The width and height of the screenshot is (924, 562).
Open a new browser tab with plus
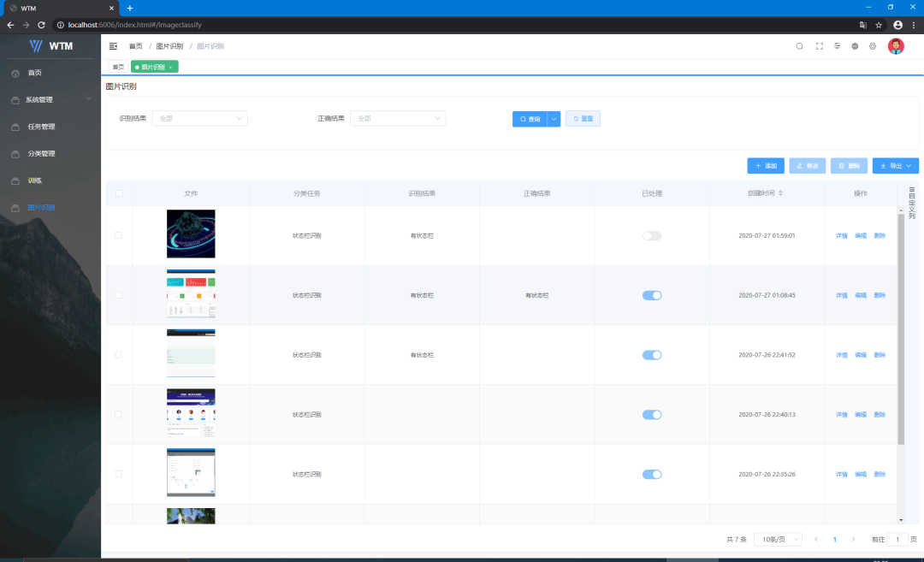point(130,9)
